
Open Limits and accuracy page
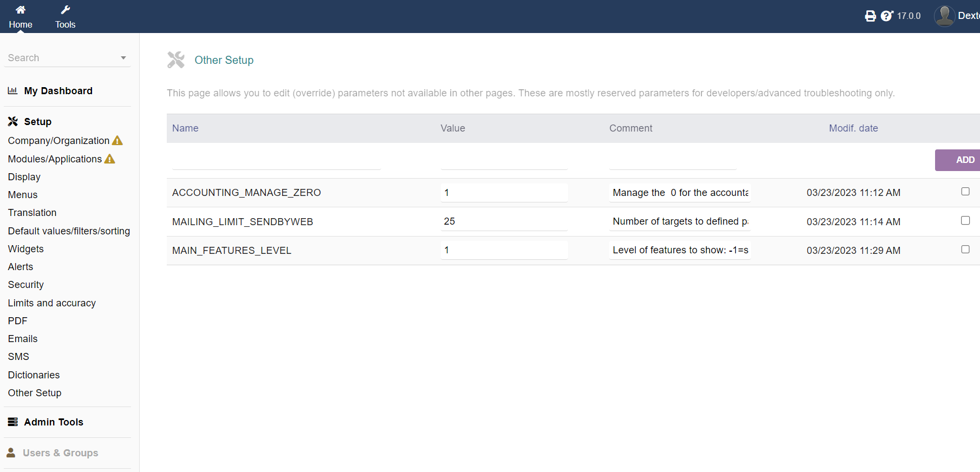52,303
